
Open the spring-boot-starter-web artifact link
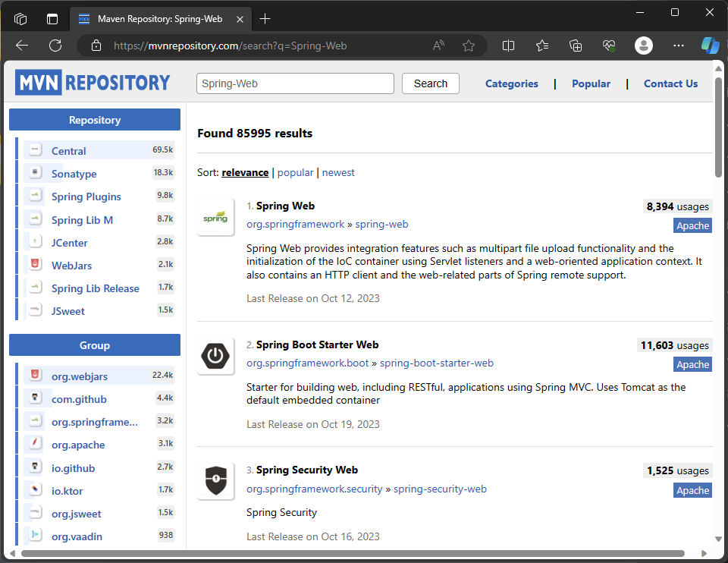pos(437,363)
